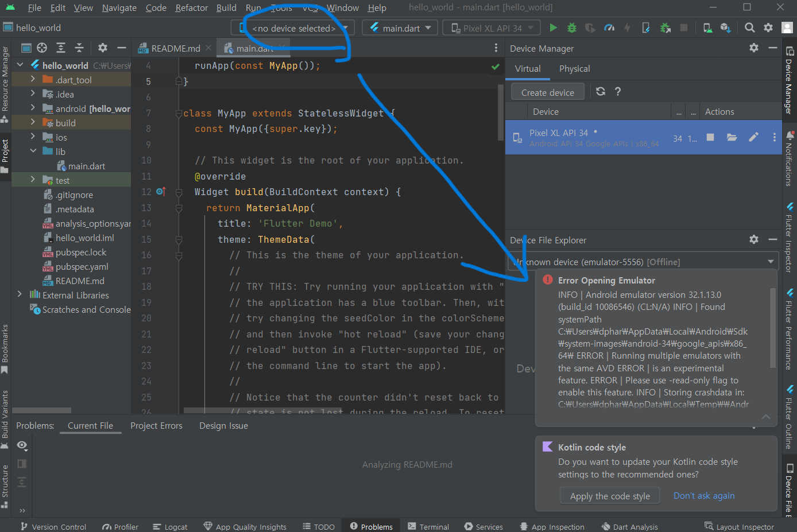Open Pixel XL API 34 files folder icon
Image resolution: width=797 pixels, height=532 pixels.
pos(732,137)
